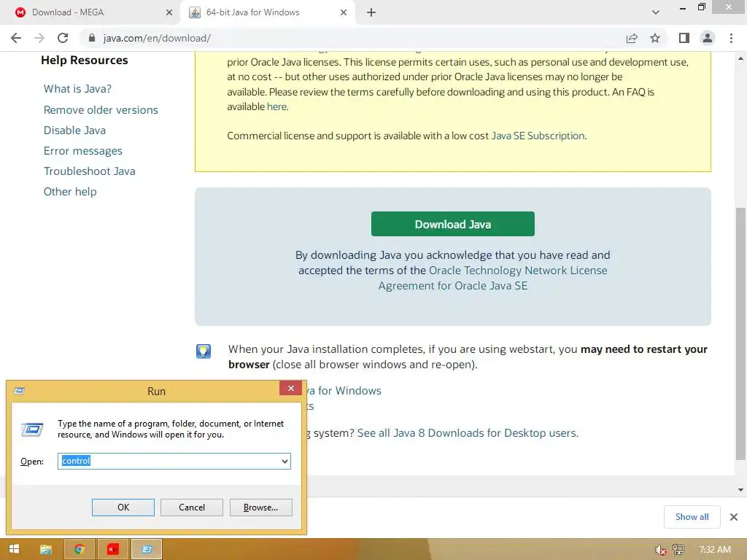Image resolution: width=747 pixels, height=560 pixels.
Task: Click the Run program icon beside description
Action: point(32,429)
